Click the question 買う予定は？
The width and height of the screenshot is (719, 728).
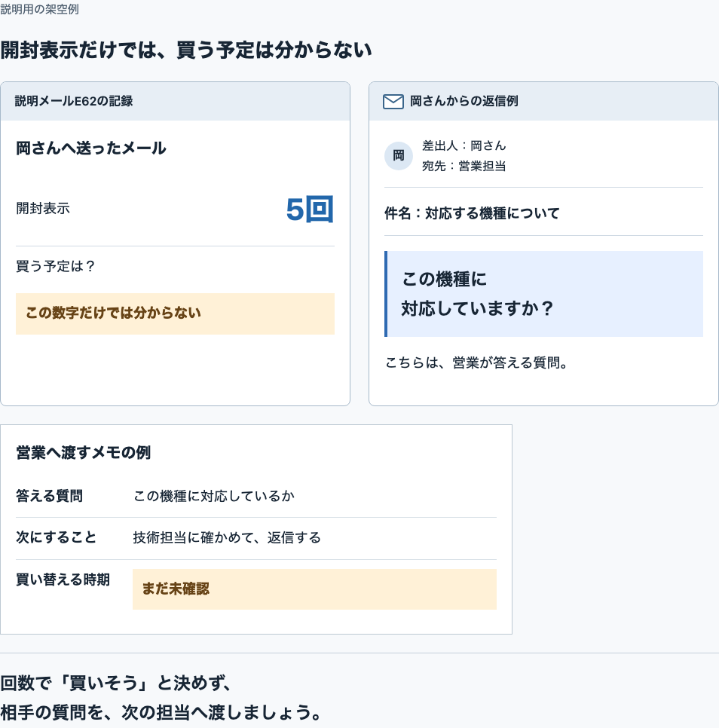pyautogui.click(x=56, y=266)
